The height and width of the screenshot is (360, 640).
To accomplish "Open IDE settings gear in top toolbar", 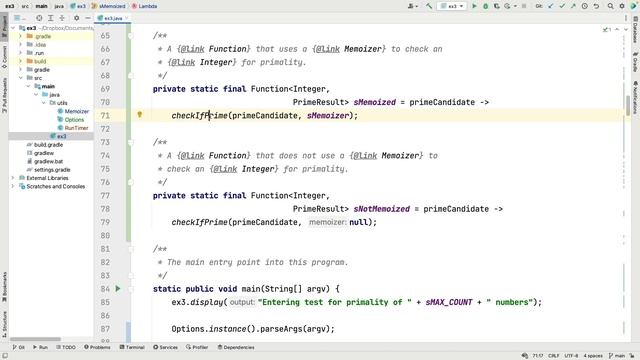I will pos(622,6).
